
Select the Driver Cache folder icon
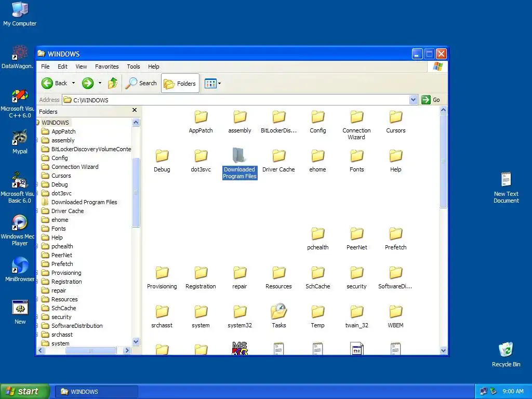(x=278, y=156)
